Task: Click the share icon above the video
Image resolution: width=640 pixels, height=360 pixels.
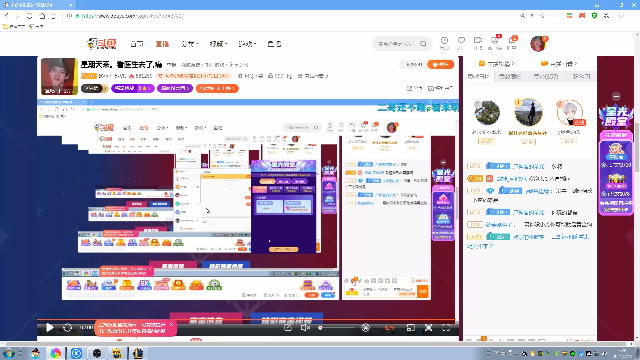Action: (x=414, y=88)
